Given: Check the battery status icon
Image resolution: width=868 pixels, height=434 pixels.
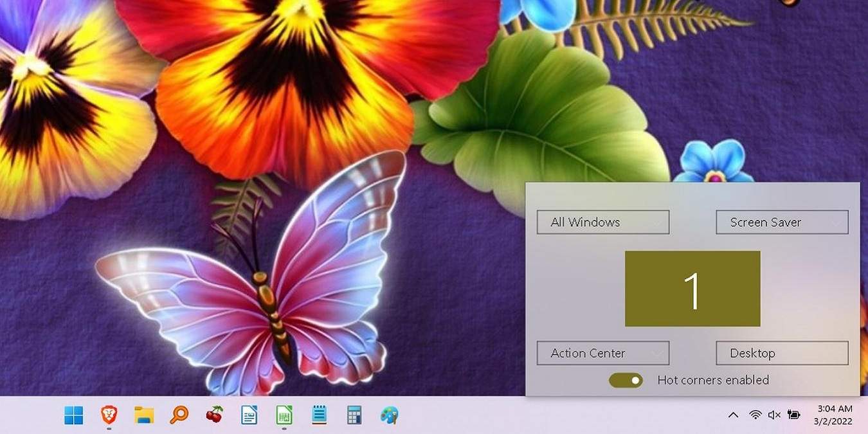Looking at the screenshot, I should (794, 415).
